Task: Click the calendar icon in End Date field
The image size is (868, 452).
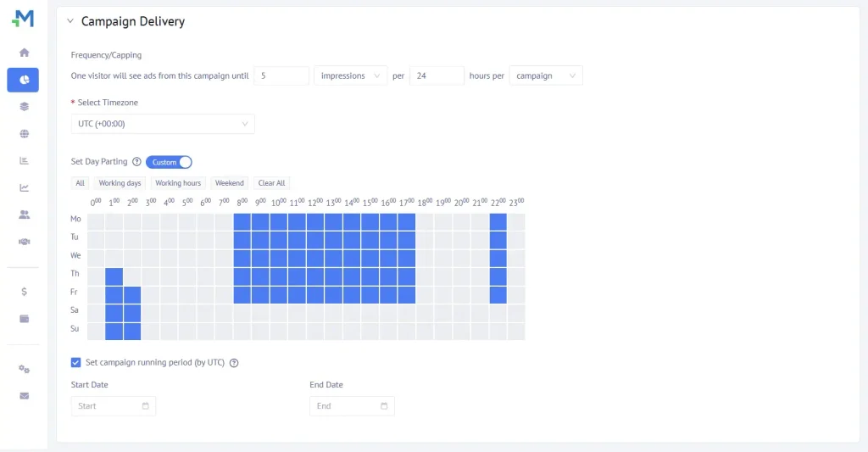Action: (x=384, y=406)
